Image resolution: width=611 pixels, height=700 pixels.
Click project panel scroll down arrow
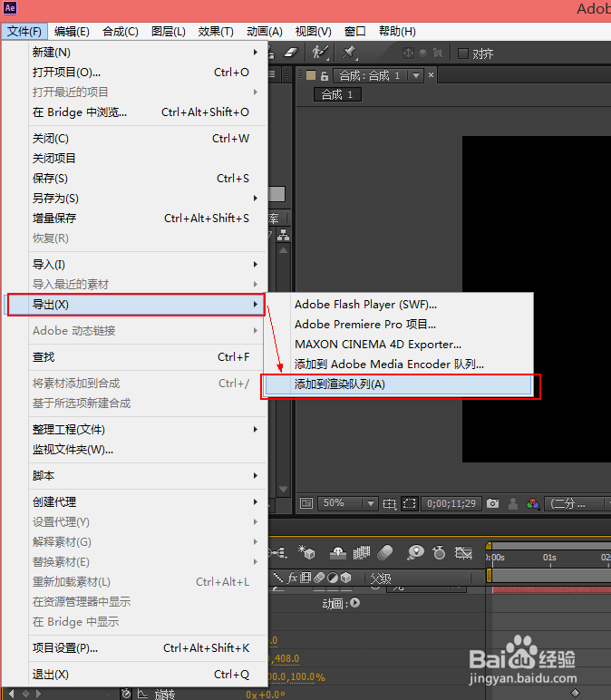coord(283,490)
